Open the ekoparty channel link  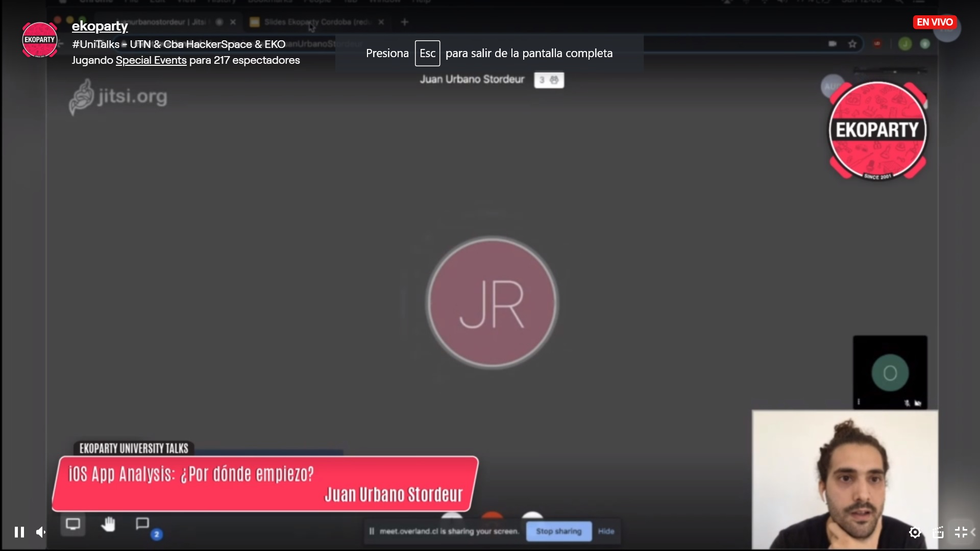point(100,26)
